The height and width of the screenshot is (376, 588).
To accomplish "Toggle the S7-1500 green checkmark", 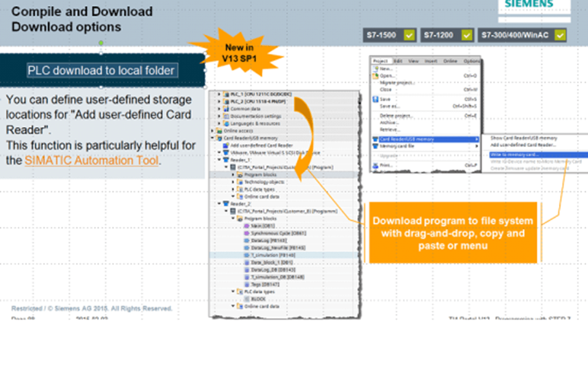I will [x=409, y=35].
